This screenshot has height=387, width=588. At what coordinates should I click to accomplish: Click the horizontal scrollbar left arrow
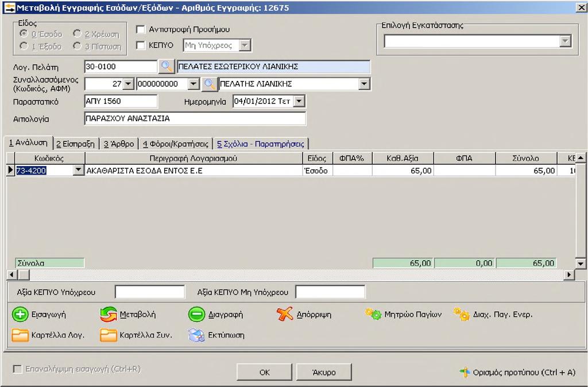click(11, 275)
